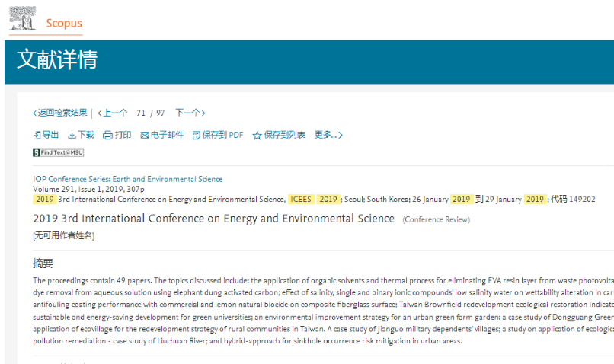Click the Volume 291, Issue 1 citation line
The image size is (614, 364).
click(x=88, y=189)
